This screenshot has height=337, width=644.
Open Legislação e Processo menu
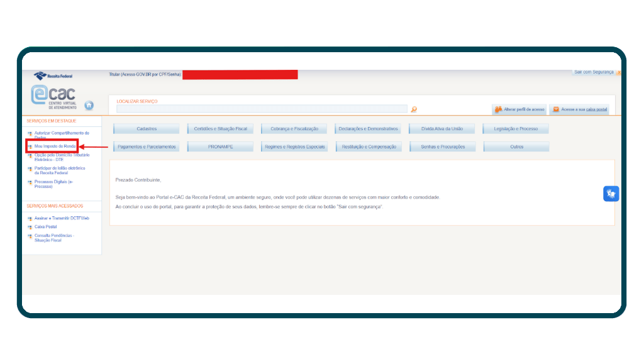pyautogui.click(x=516, y=129)
